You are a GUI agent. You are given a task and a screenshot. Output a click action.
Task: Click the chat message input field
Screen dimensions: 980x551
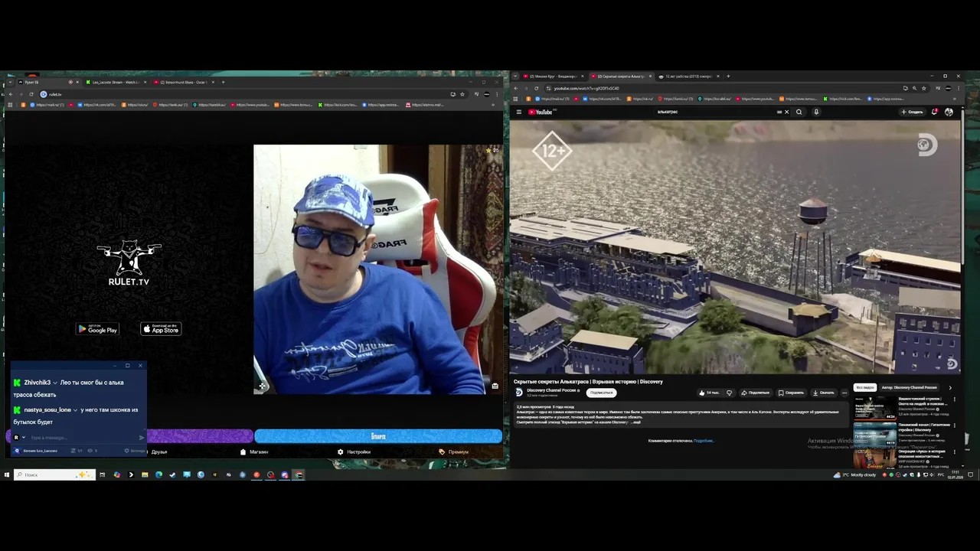(x=83, y=438)
